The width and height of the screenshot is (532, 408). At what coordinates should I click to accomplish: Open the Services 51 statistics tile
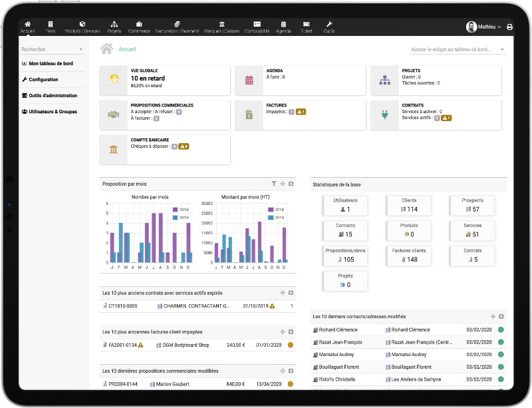pos(472,231)
